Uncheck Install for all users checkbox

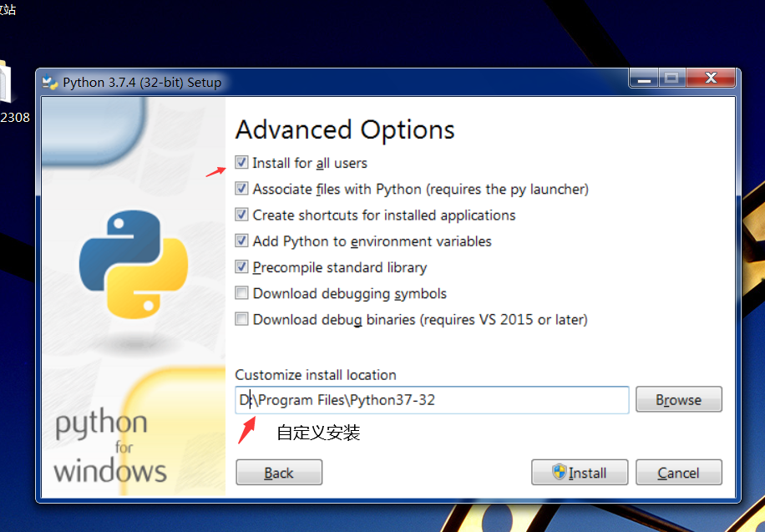[x=241, y=163]
